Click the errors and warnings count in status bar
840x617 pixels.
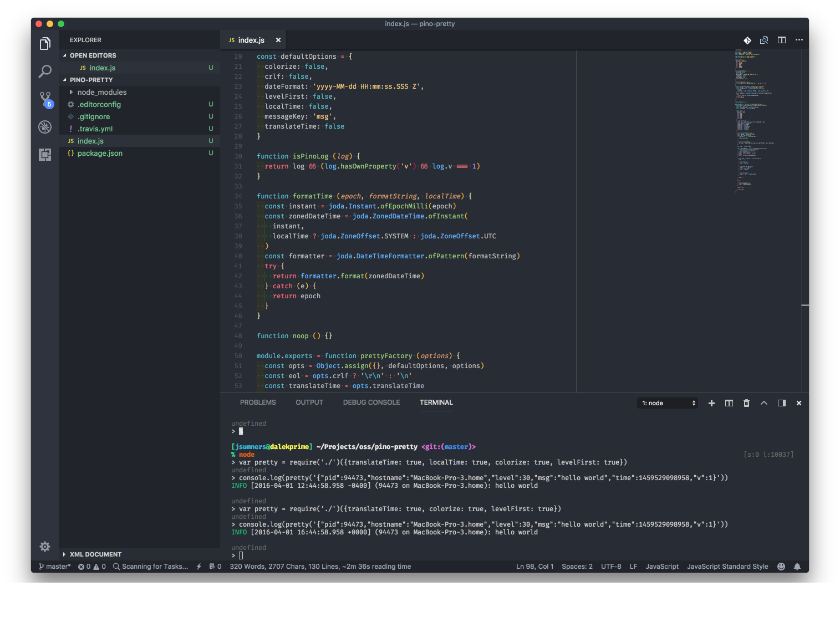click(x=92, y=567)
